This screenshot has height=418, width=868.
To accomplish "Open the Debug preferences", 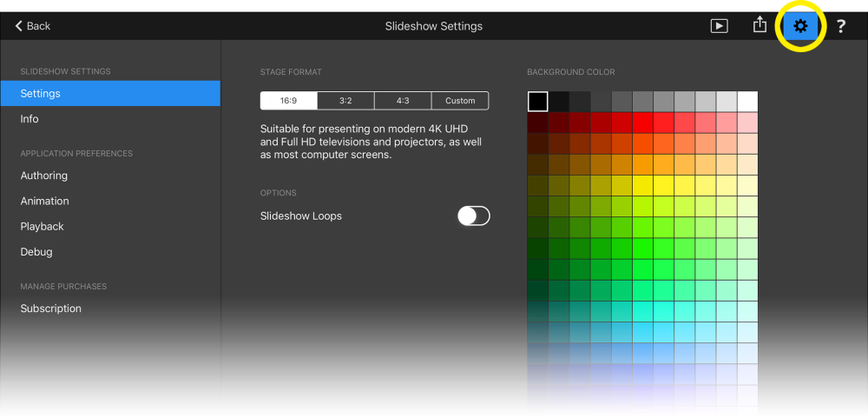I will 36,252.
